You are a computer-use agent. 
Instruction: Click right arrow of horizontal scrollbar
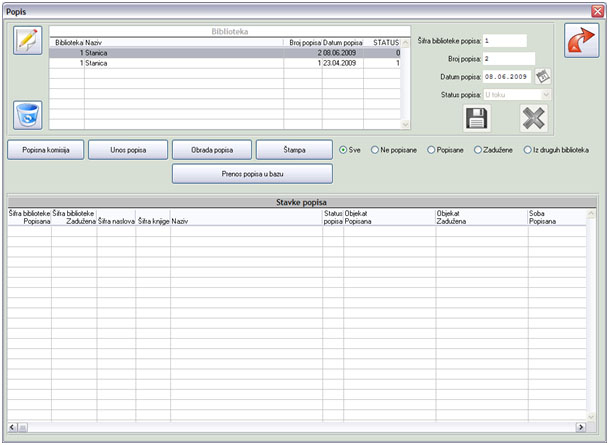pos(579,427)
